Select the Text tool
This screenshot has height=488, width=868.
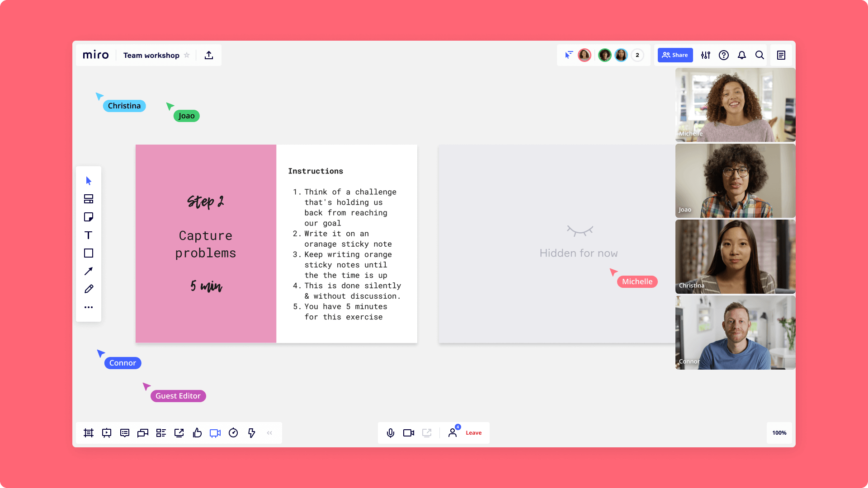coord(88,235)
